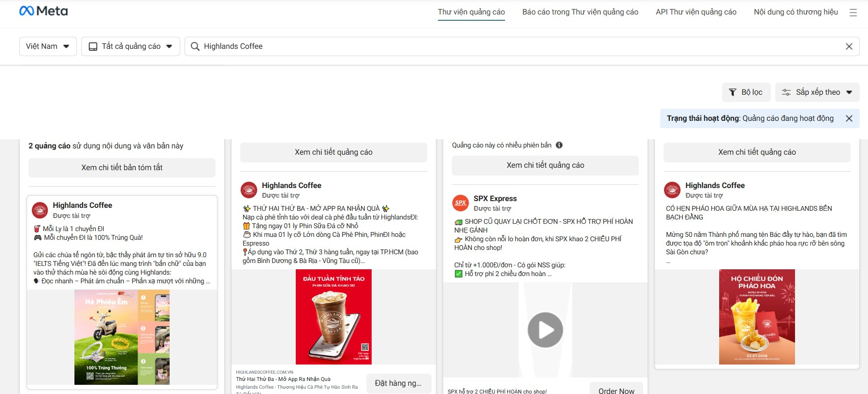Open the Việt Nam country dropdown
This screenshot has width=868, height=394.
pyautogui.click(x=48, y=46)
